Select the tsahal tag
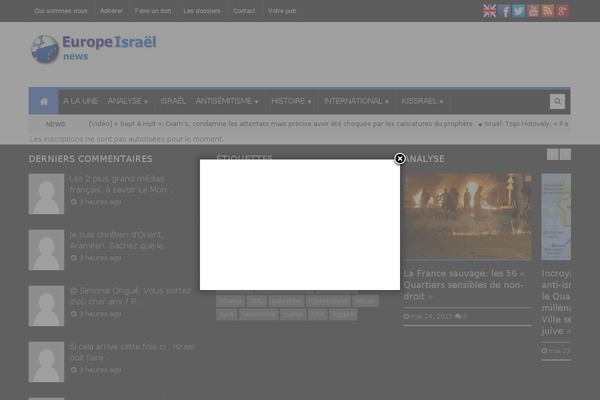This screenshot has width=600, height=400. pyautogui.click(x=293, y=315)
